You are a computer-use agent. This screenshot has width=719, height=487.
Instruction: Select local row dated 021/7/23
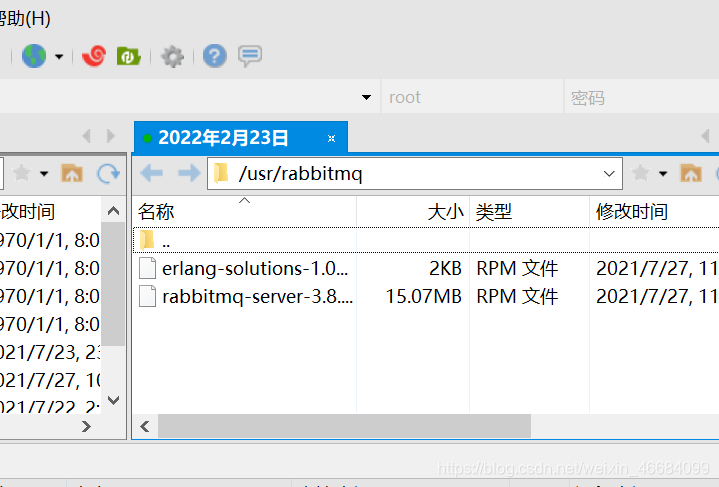click(50, 352)
